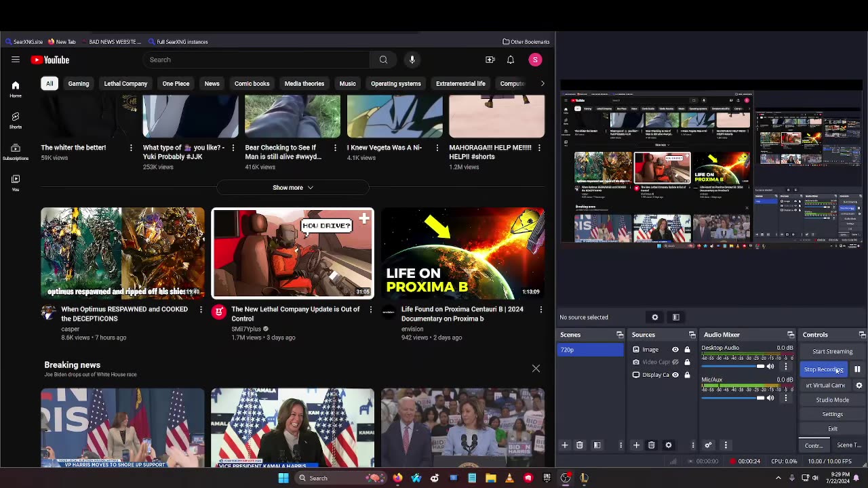Viewport: 868px width, 488px height.
Task: Open the Scenes panel three-dot menu
Action: (x=620, y=445)
